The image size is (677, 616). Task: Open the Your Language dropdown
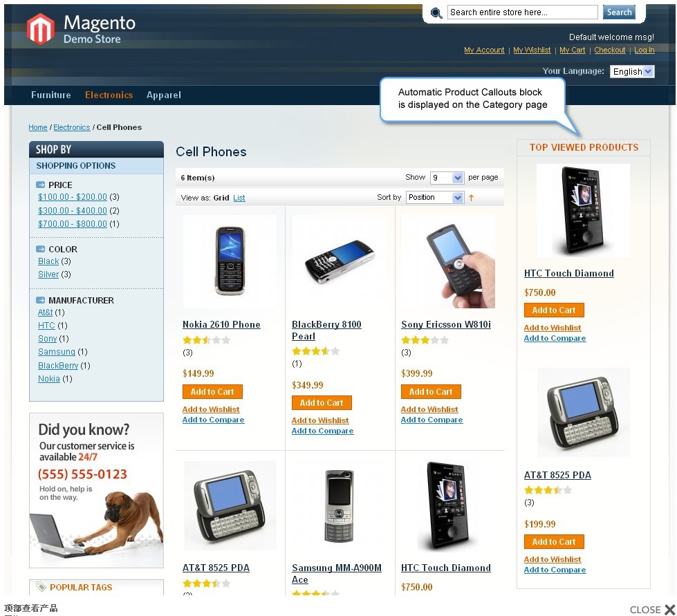point(631,72)
